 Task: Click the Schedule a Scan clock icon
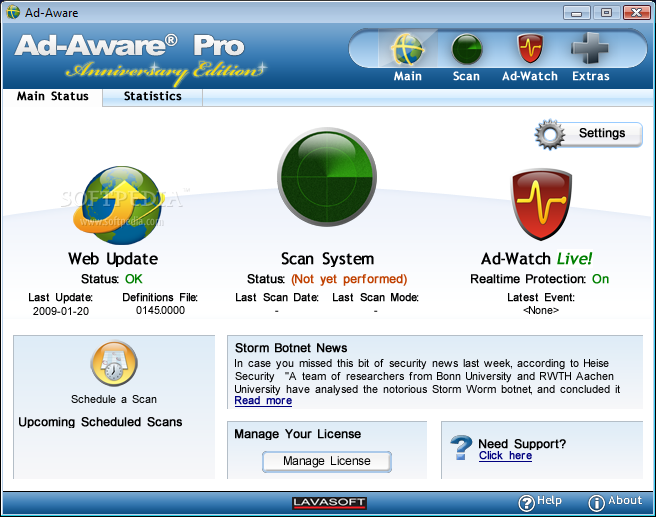pyautogui.click(x=114, y=363)
